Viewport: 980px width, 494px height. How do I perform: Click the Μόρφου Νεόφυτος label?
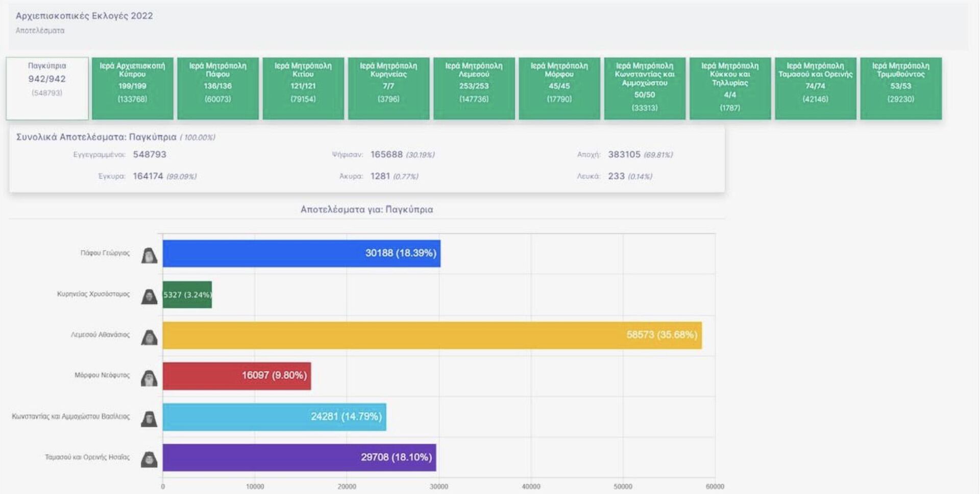(102, 375)
